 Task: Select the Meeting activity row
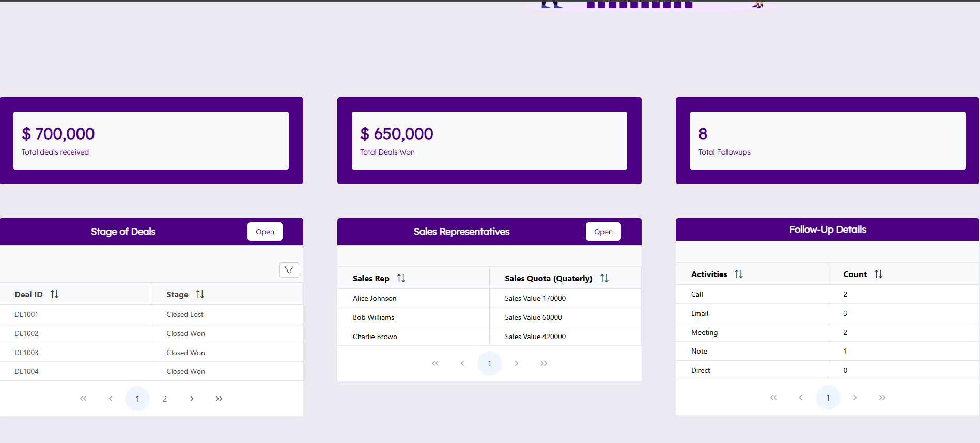click(828, 332)
